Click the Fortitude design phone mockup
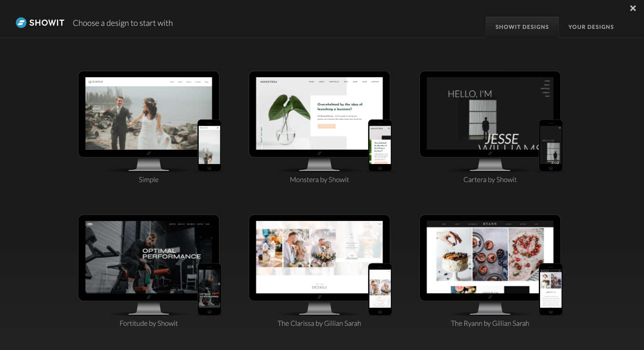Screen dimensions: 644x350 (x=209, y=290)
